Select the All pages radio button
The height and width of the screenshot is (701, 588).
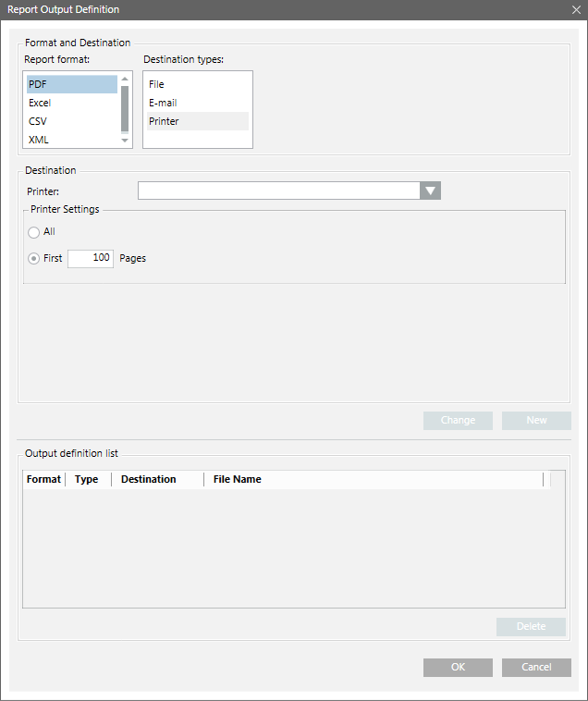point(34,232)
